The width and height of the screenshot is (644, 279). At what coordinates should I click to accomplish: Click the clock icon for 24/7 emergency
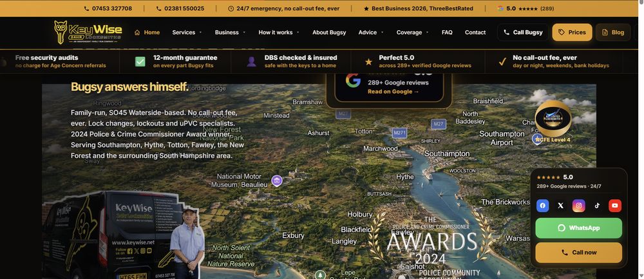click(x=231, y=8)
